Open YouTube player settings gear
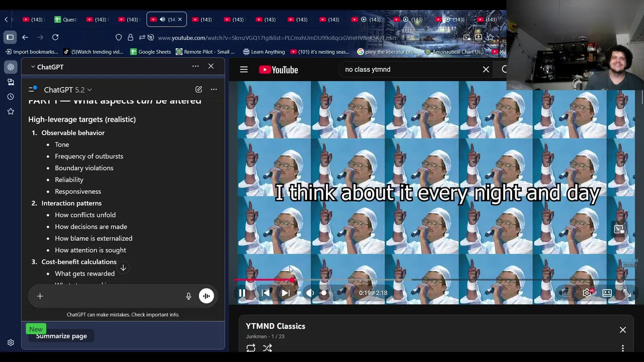This screenshot has width=644, height=362. (587, 293)
